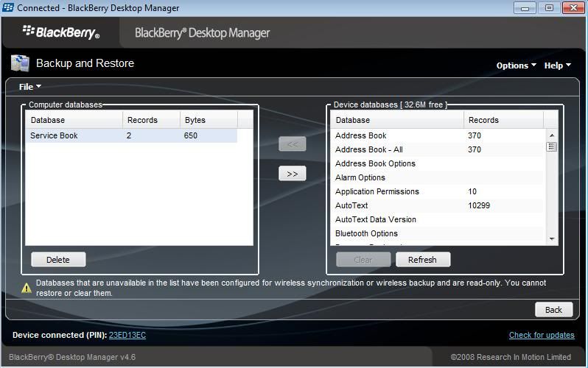The width and height of the screenshot is (588, 368).
Task: Click the Clear button
Action: click(x=363, y=259)
